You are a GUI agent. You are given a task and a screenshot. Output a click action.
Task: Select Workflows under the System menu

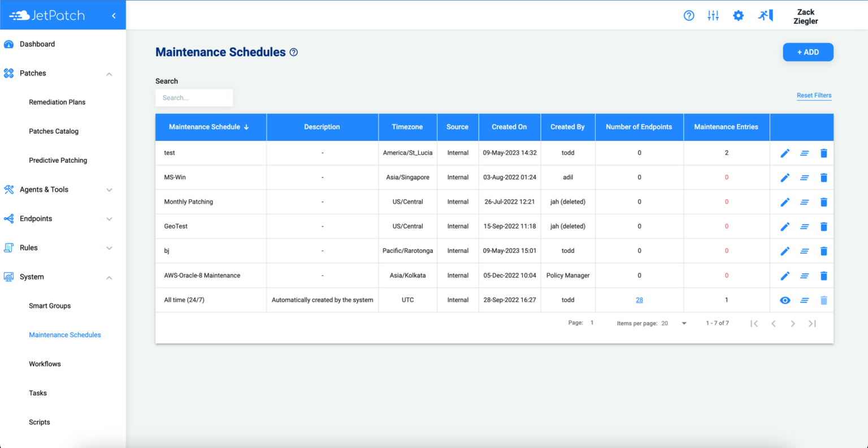(45, 364)
